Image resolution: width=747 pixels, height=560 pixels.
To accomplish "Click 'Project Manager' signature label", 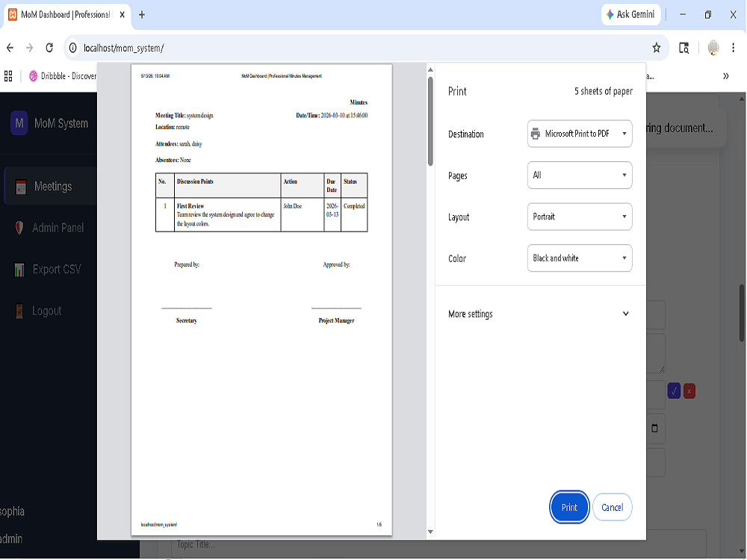I will (336, 320).
